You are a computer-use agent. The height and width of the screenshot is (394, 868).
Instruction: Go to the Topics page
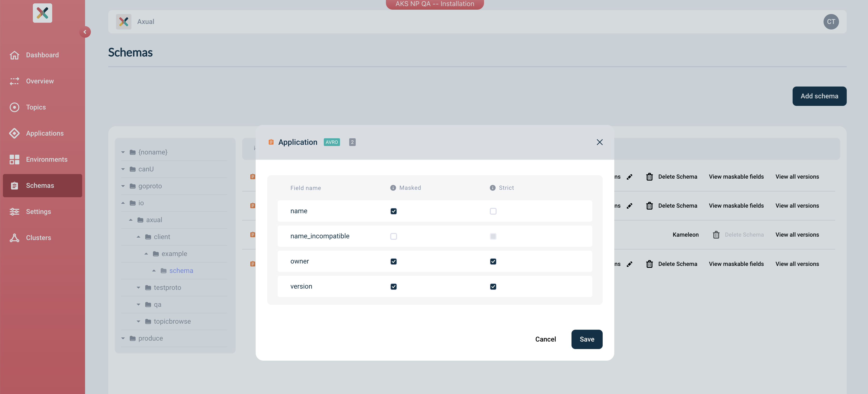coord(43,107)
